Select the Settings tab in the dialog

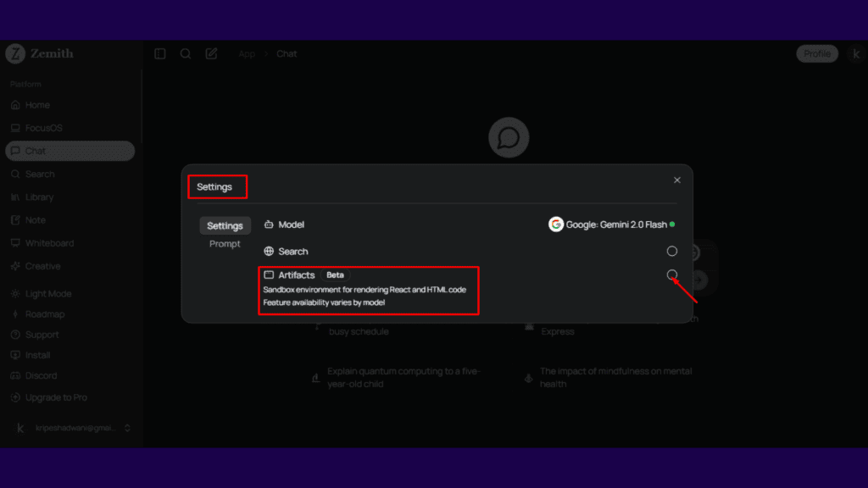tap(225, 225)
